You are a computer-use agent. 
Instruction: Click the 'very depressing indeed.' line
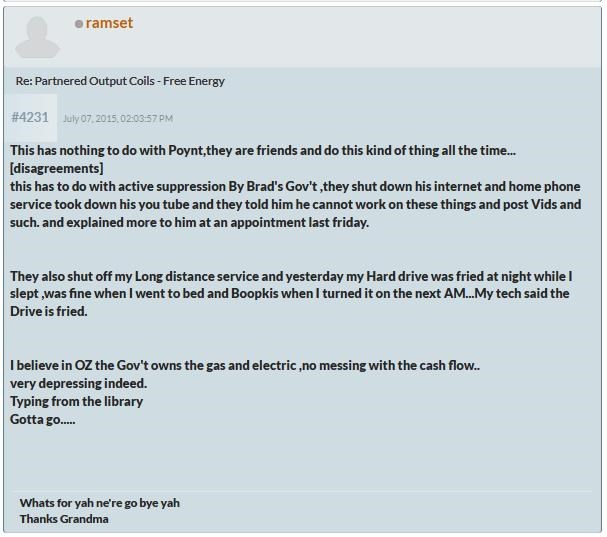79,383
